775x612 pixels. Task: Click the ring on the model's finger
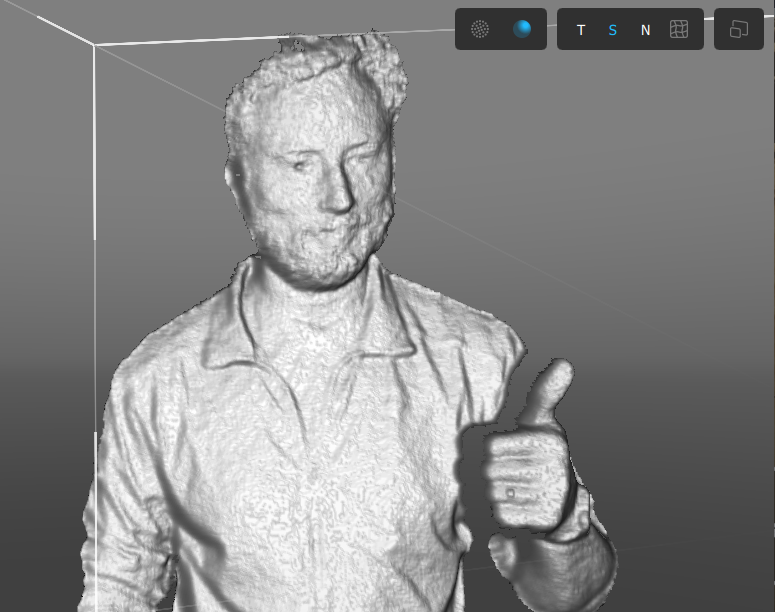511,492
